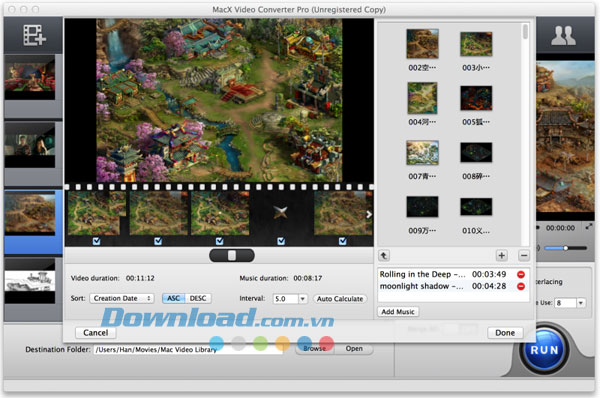
Task: Click the third filmstrip frame
Action: pos(220,213)
